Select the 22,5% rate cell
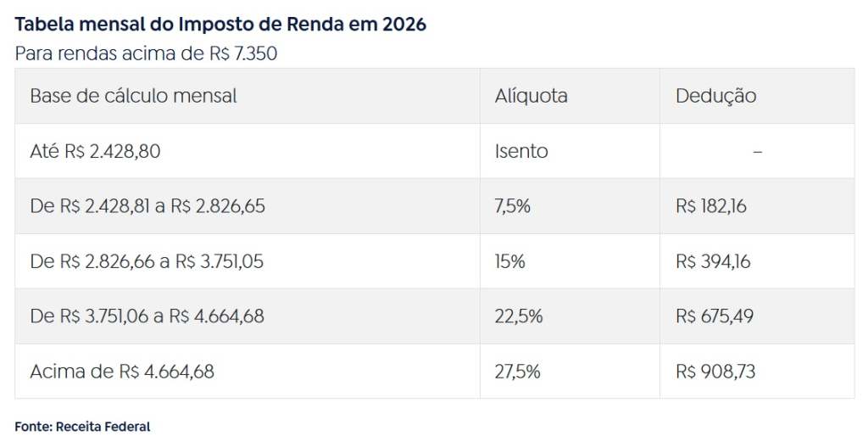 coord(519,316)
